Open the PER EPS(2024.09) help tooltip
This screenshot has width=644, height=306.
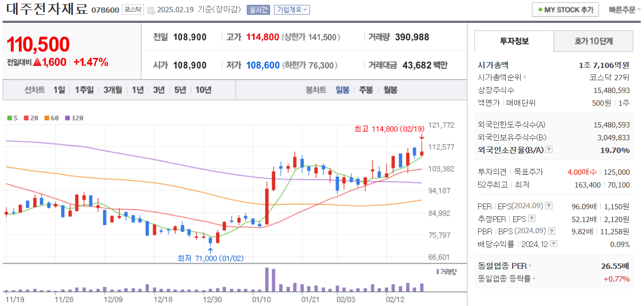coord(549,207)
